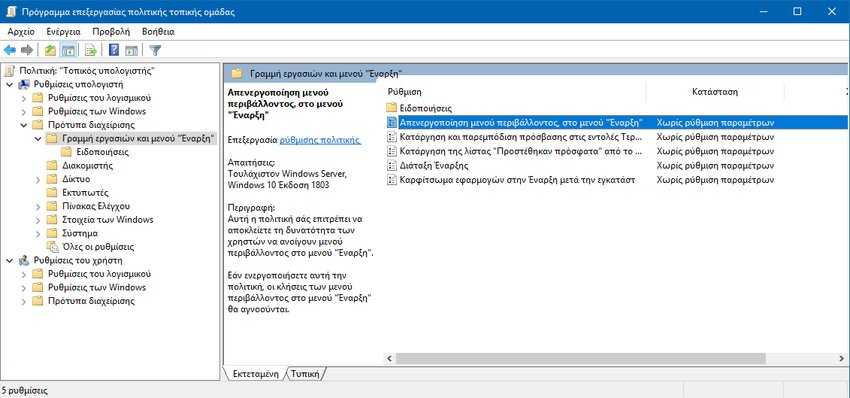Click the Ρυθμίσεις υπολογιστή computer icon
The height and width of the screenshot is (398, 850).
(24, 85)
